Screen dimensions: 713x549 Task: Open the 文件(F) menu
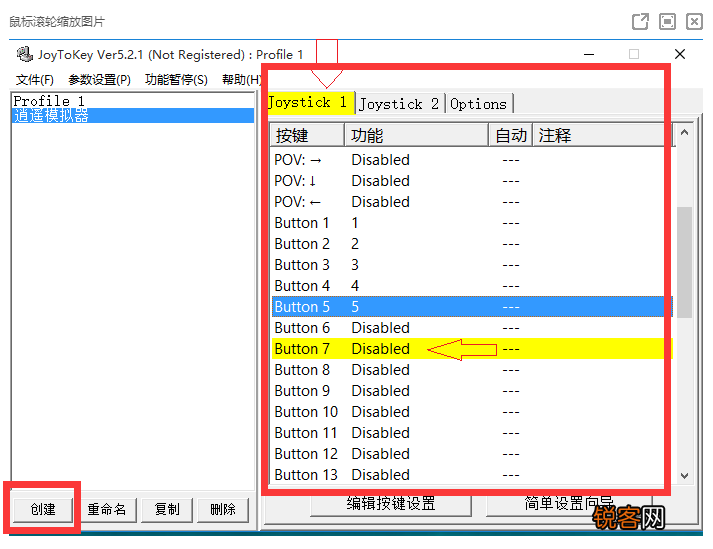[x=35, y=80]
